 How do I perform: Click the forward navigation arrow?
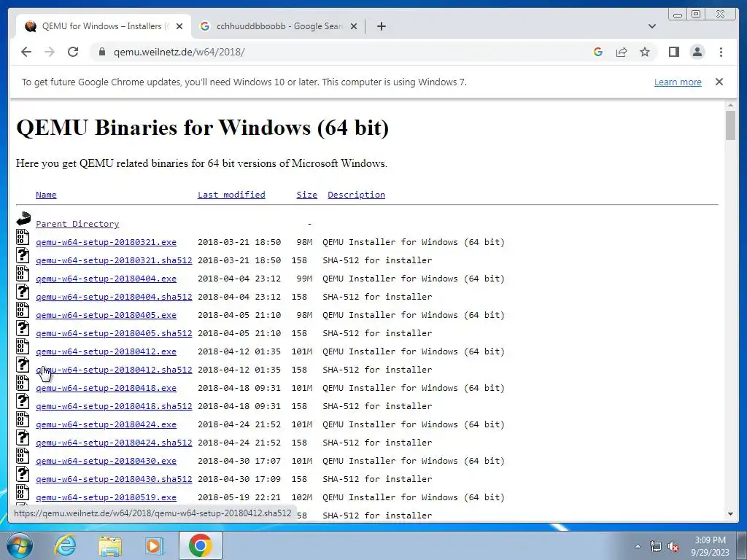pos(50,52)
